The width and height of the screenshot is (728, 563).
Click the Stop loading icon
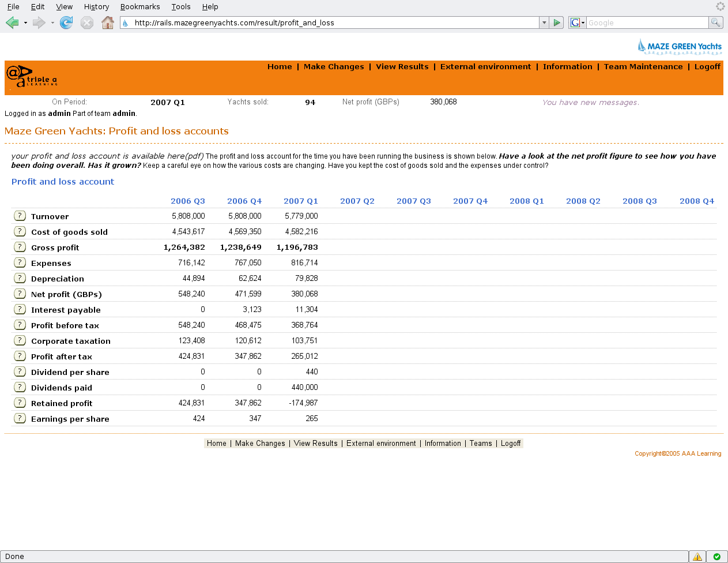click(x=87, y=22)
